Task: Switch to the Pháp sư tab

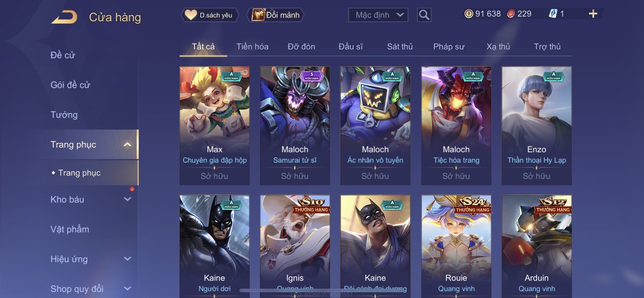Action: (449, 46)
